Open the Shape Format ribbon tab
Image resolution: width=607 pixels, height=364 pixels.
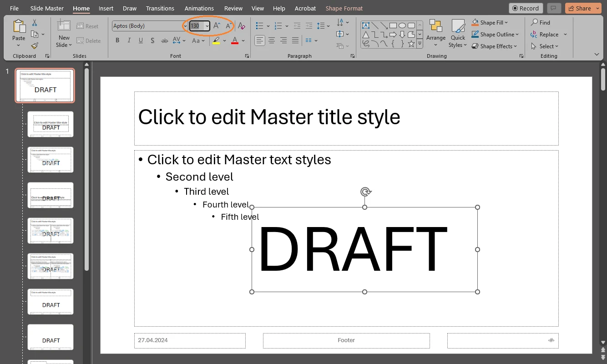click(x=344, y=8)
